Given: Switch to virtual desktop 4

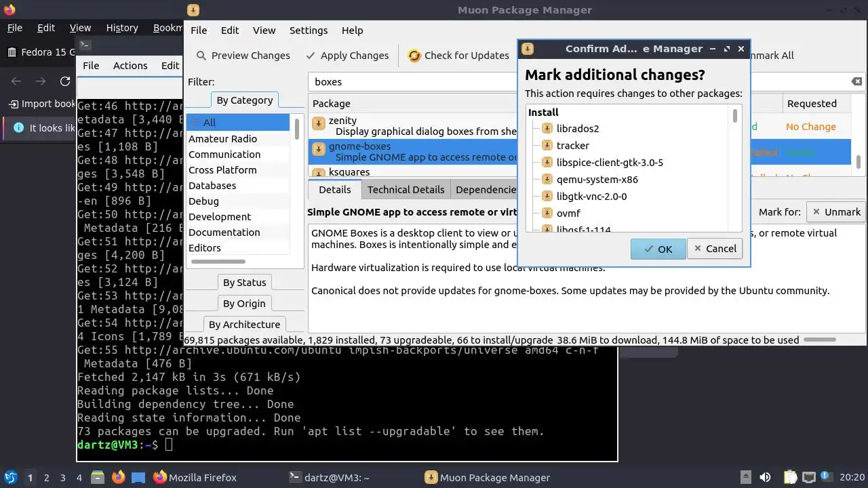Looking at the screenshot, I should click(79, 477).
